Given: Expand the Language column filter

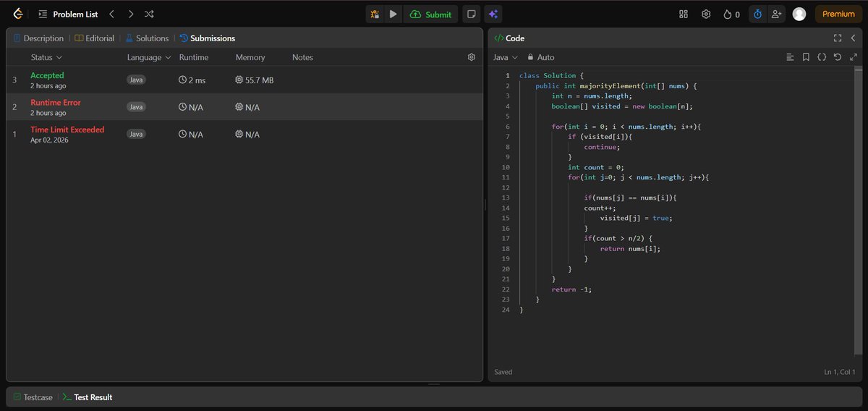Looking at the screenshot, I should coord(149,57).
